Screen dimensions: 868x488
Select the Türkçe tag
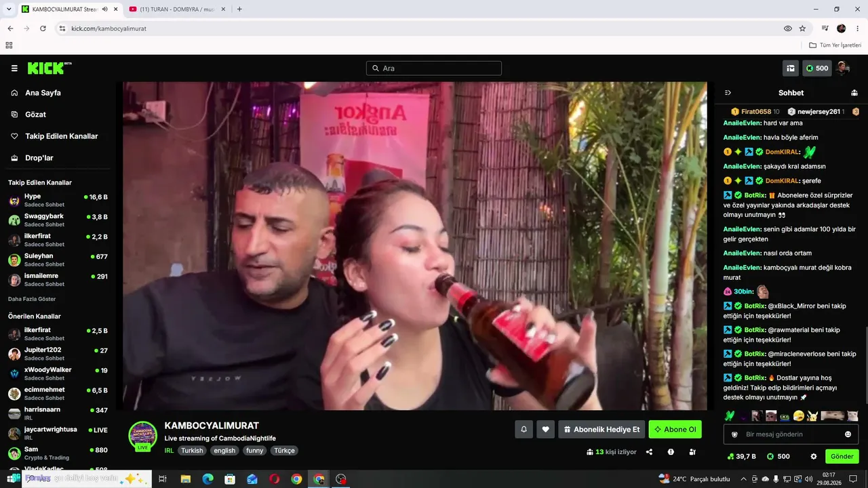pos(284,451)
